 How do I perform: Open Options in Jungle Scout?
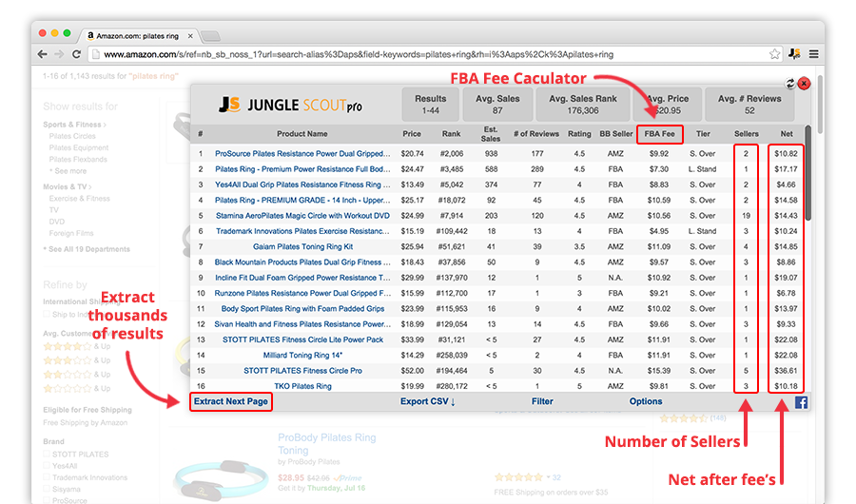click(645, 401)
